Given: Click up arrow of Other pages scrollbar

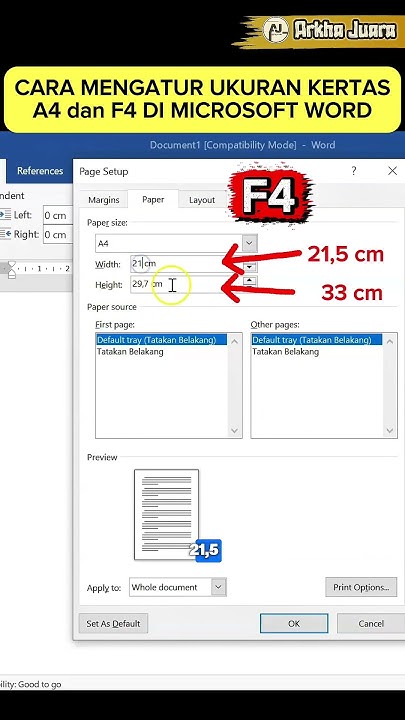Looking at the screenshot, I should [390, 341].
